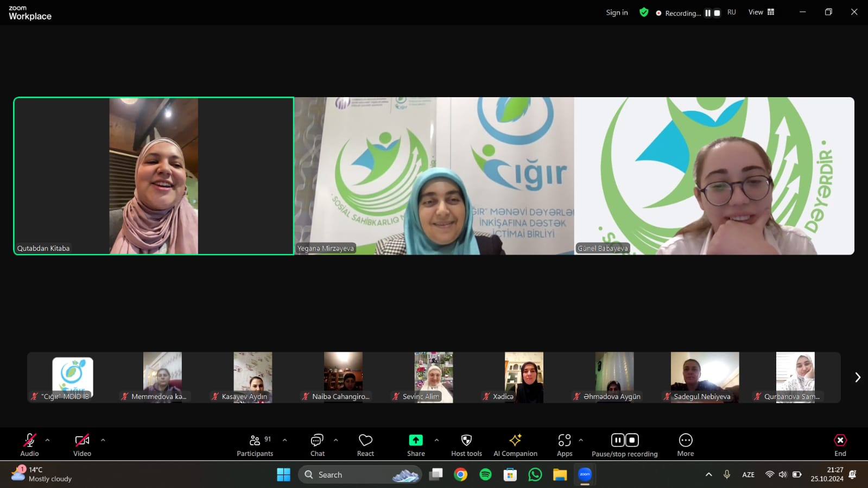Show next page of participant thumbnails
The width and height of the screenshot is (868, 488).
[x=858, y=377]
